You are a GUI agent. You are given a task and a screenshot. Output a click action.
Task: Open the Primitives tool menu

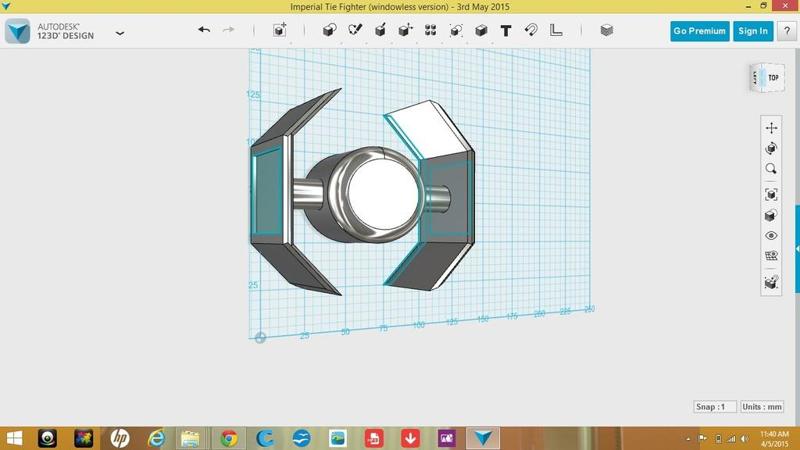(x=330, y=30)
